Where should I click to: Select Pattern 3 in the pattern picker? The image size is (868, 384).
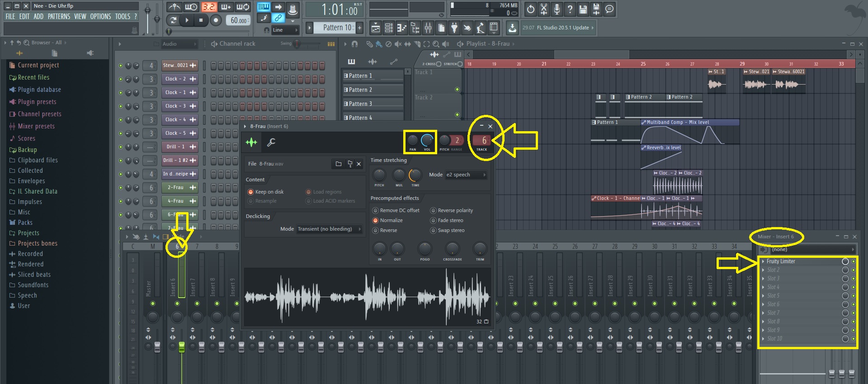click(x=373, y=104)
